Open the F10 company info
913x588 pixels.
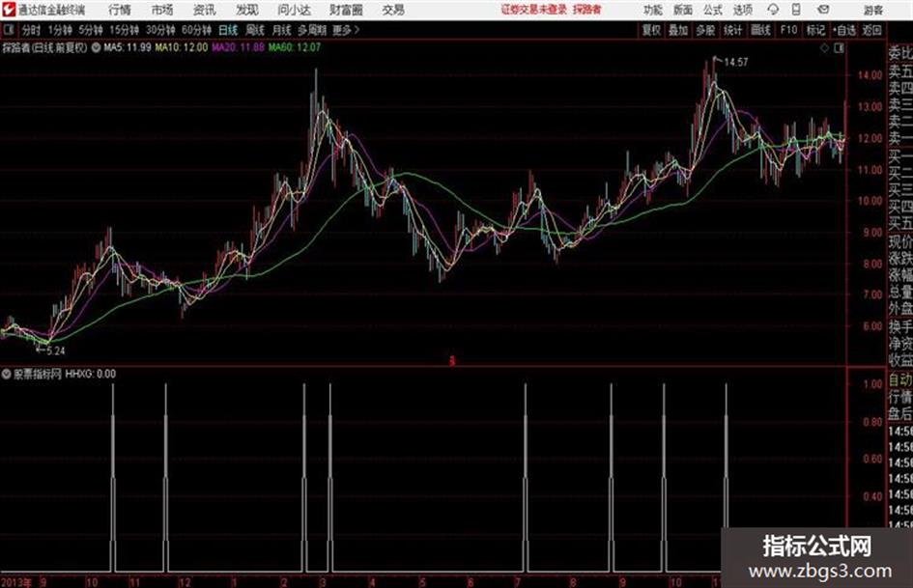click(788, 30)
